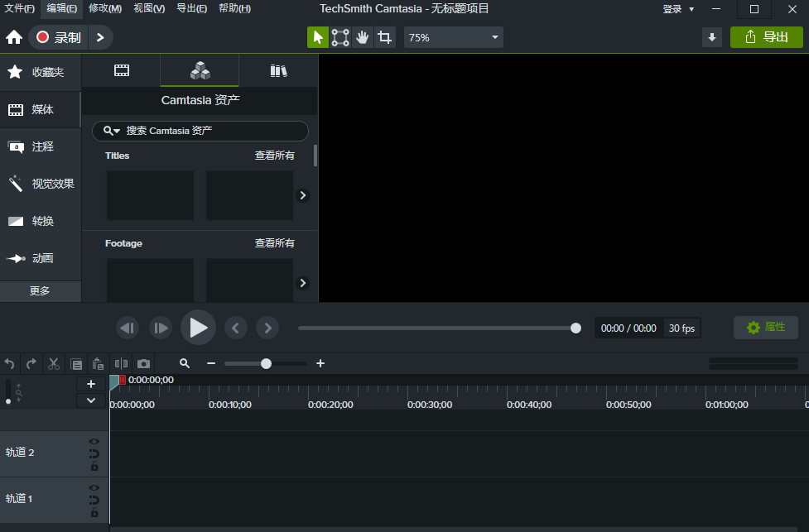Select the node/transform edit tool
The image size is (809, 532).
coord(340,37)
